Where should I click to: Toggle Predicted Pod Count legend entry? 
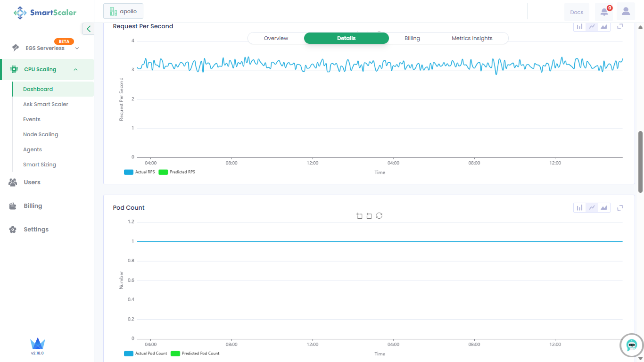tap(195, 354)
